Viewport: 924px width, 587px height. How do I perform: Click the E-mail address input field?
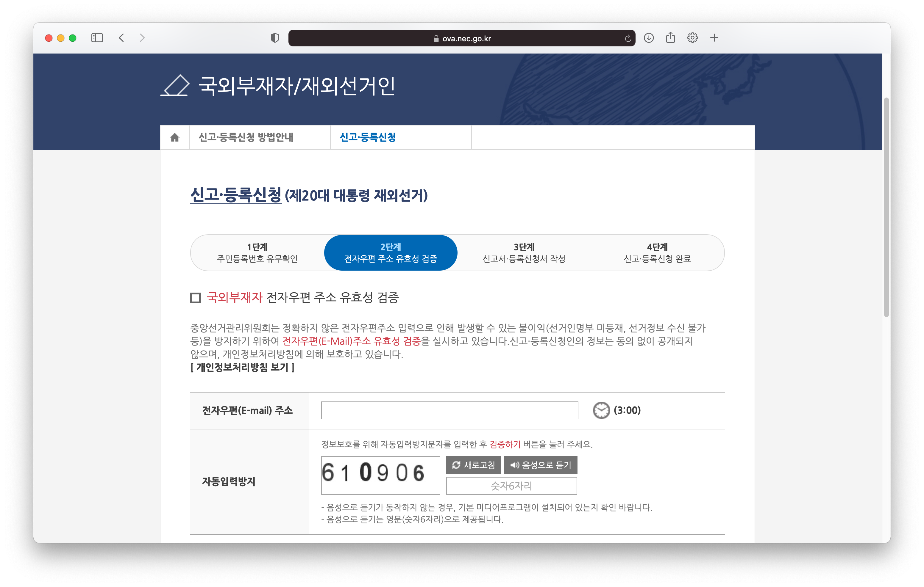449,410
